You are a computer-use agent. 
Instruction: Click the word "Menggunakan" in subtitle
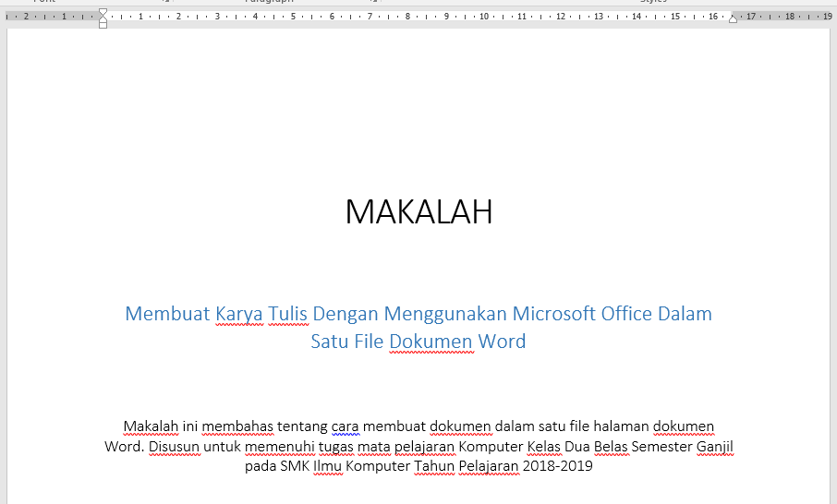click(x=445, y=315)
